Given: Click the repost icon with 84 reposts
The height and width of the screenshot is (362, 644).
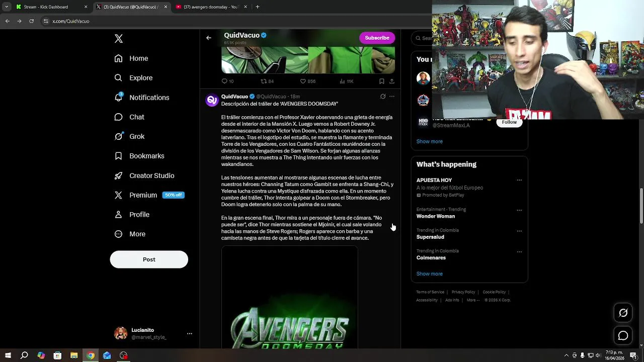Looking at the screenshot, I should [x=267, y=81].
